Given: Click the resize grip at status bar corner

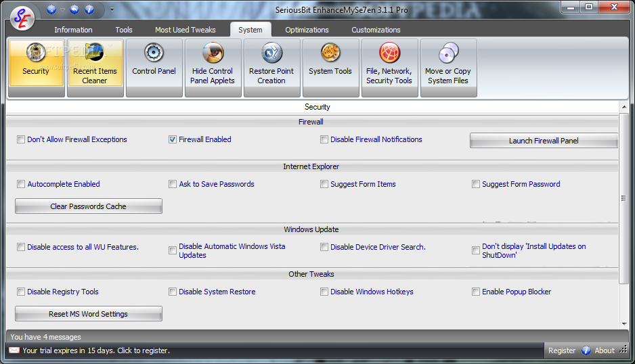Looking at the screenshot, I should click(x=623, y=350).
